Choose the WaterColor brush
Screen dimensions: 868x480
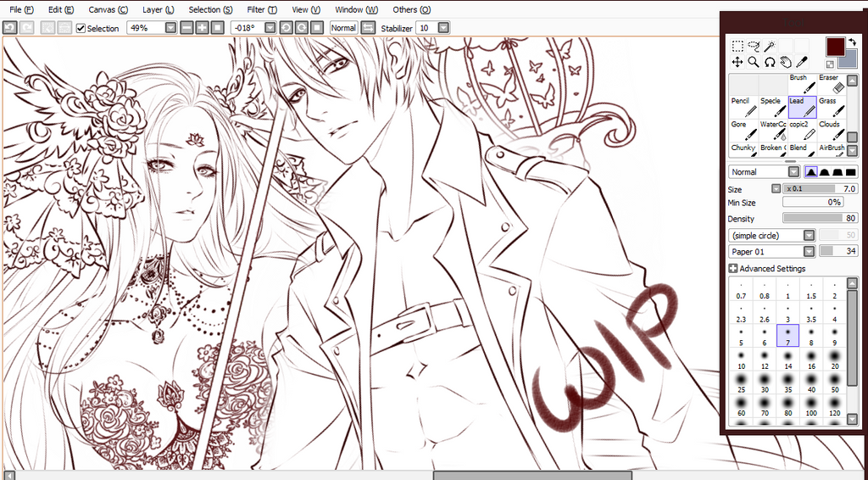(773, 130)
